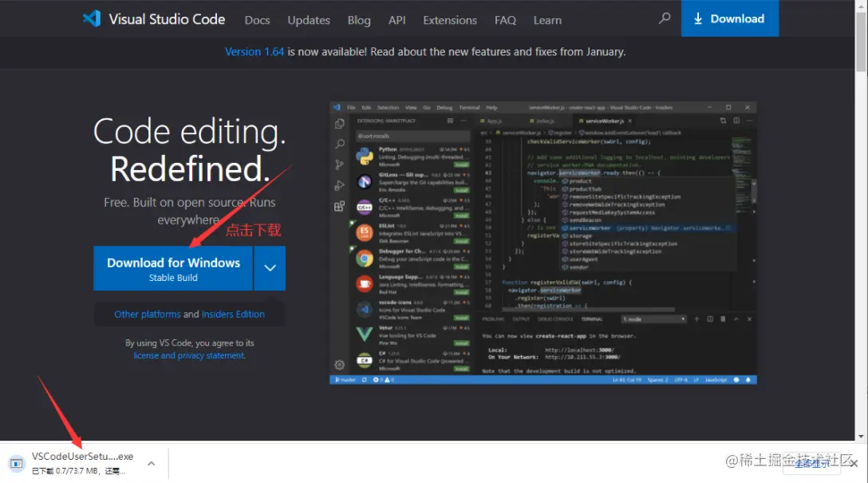Viewport: 868px width, 483px height.
Task: Click the C# extension logo
Action: pos(365,361)
